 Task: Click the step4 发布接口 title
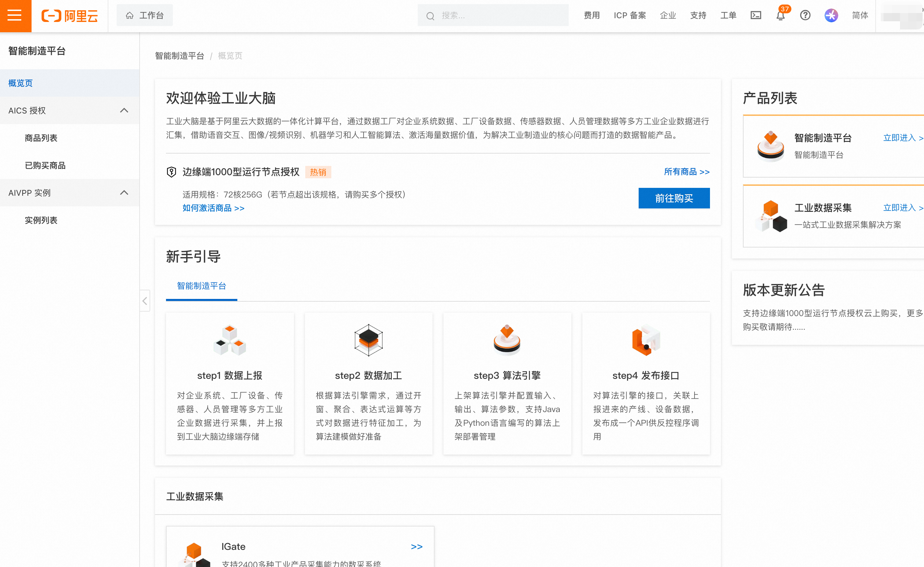645,375
